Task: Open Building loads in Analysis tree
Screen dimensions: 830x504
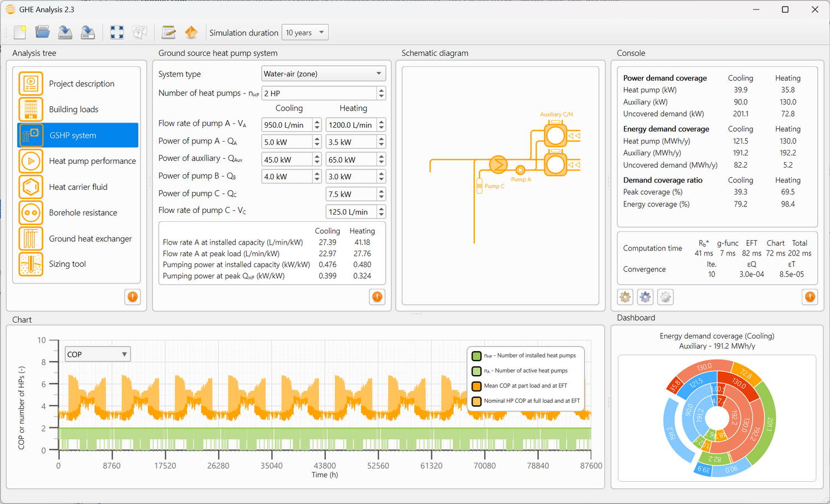Action: [x=74, y=110]
